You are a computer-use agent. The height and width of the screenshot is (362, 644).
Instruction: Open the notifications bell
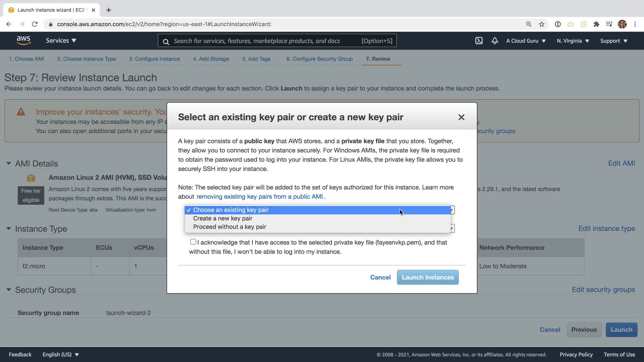tap(494, 41)
